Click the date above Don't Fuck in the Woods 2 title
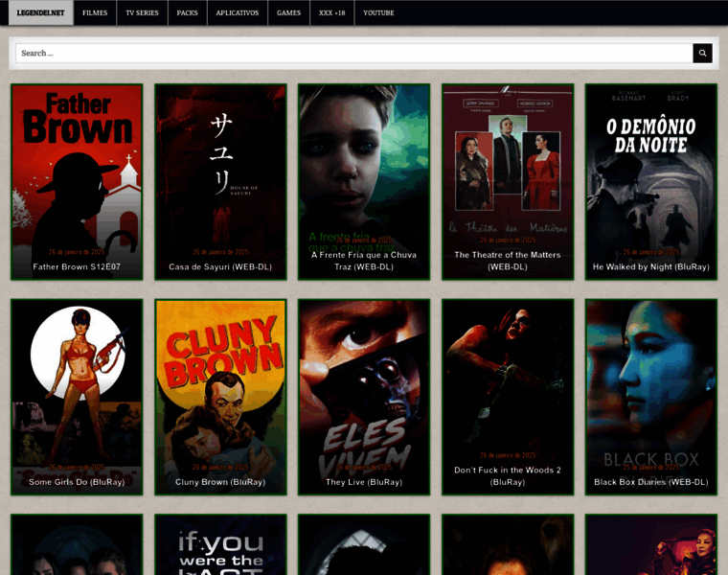Screen dimensions: 728x575 point(508,455)
